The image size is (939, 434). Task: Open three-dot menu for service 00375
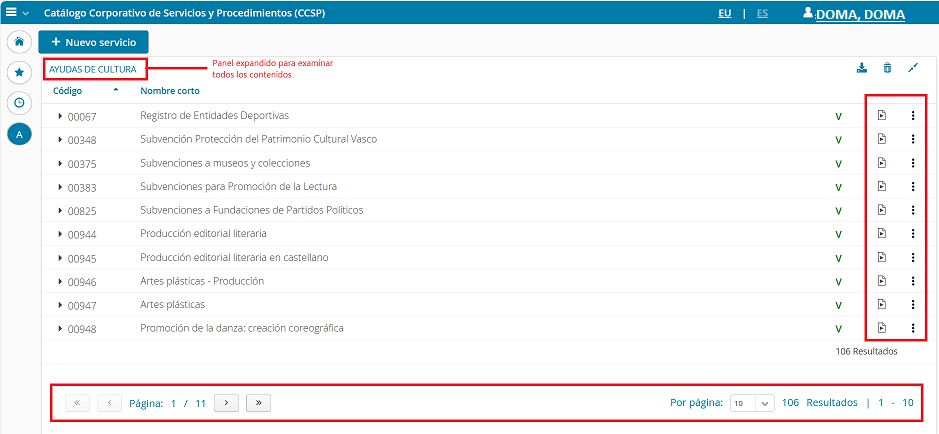912,163
